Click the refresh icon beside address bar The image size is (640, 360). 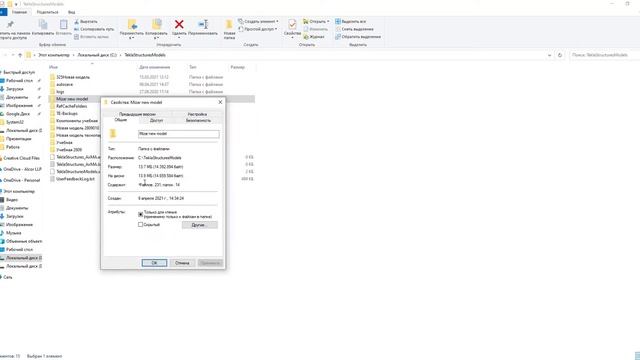tap(560, 55)
